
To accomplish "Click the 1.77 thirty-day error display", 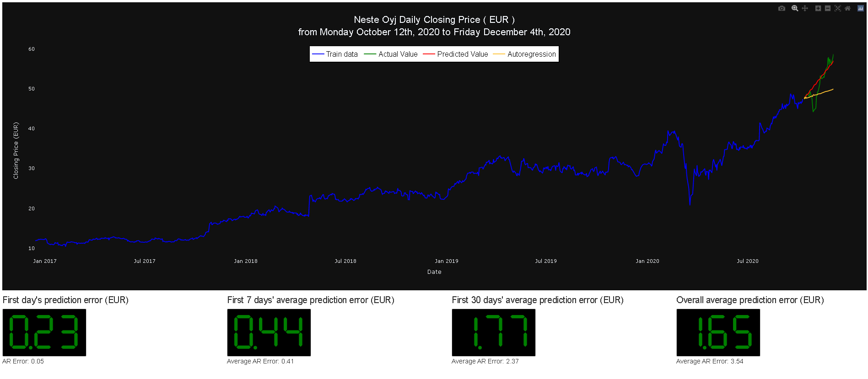I will coord(493,332).
